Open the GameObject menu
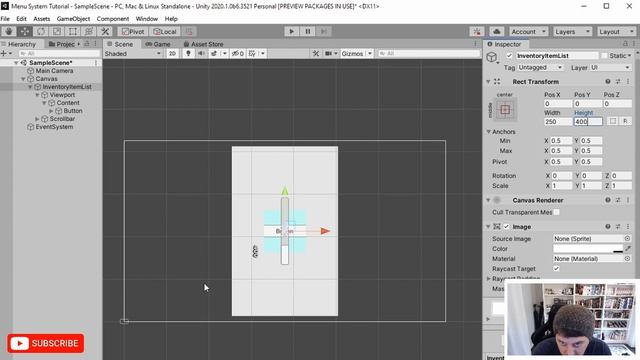The width and height of the screenshot is (640, 360). (x=73, y=19)
